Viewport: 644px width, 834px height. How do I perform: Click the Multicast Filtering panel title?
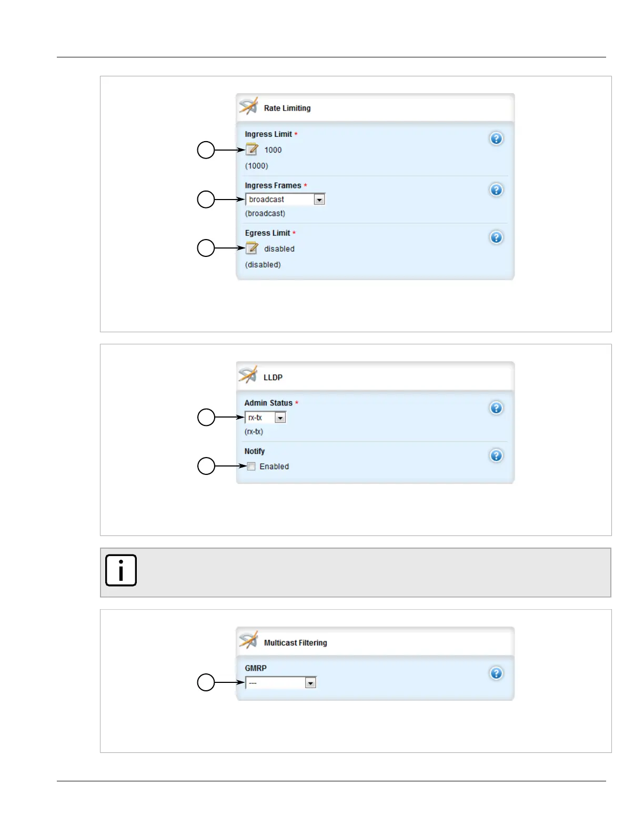click(x=295, y=643)
